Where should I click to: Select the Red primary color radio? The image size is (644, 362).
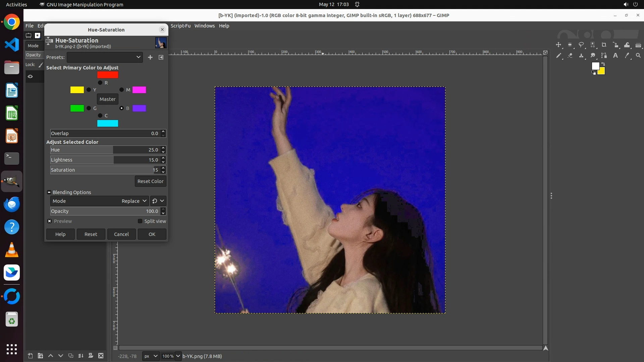(100, 83)
